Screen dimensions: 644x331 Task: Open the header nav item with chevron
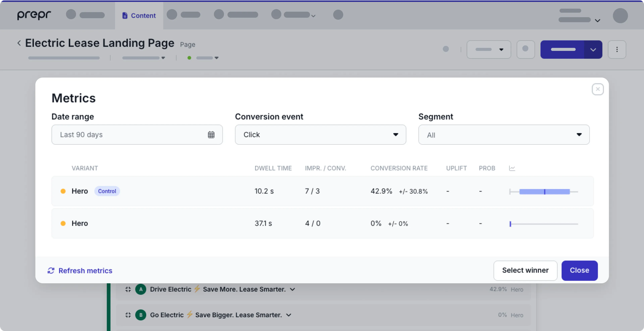(x=293, y=15)
